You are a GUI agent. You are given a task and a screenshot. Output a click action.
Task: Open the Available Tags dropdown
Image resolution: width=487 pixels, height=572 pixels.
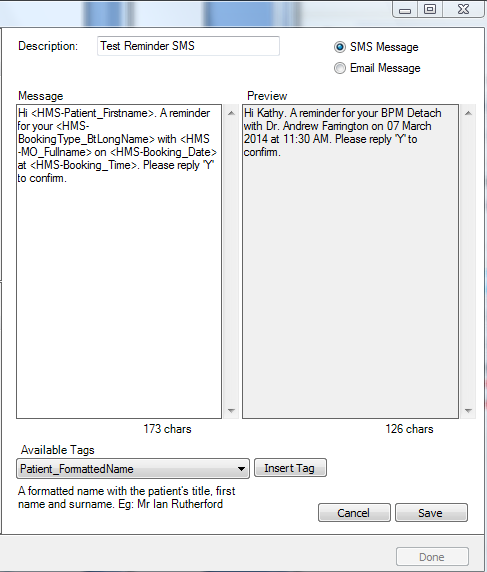click(241, 469)
